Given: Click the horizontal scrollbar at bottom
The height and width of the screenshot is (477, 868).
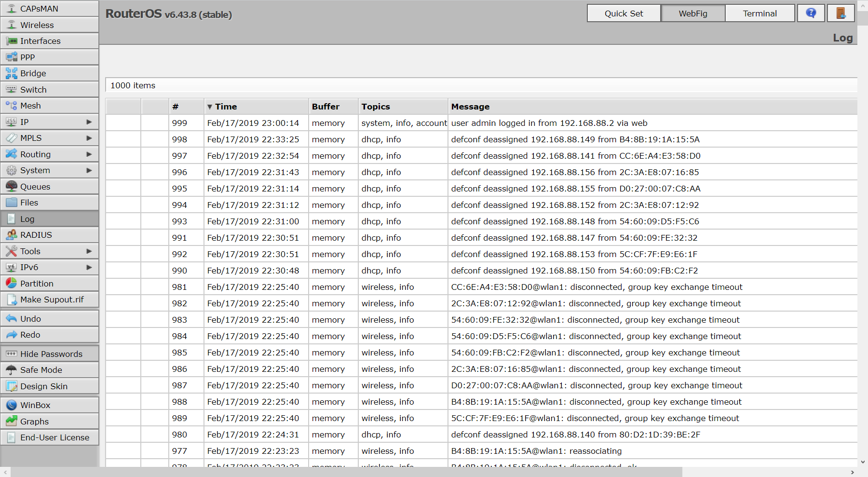Looking at the screenshot, I should pyautogui.click(x=346, y=472).
